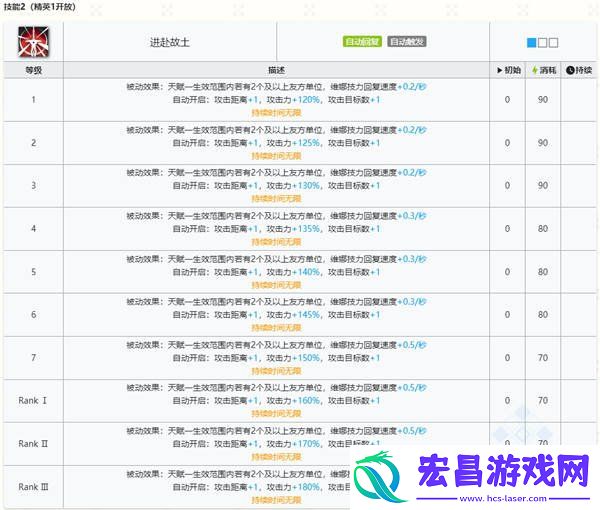The image size is (600, 510).
Task: Click the Rank Ⅰ level cell
Action: (33, 401)
